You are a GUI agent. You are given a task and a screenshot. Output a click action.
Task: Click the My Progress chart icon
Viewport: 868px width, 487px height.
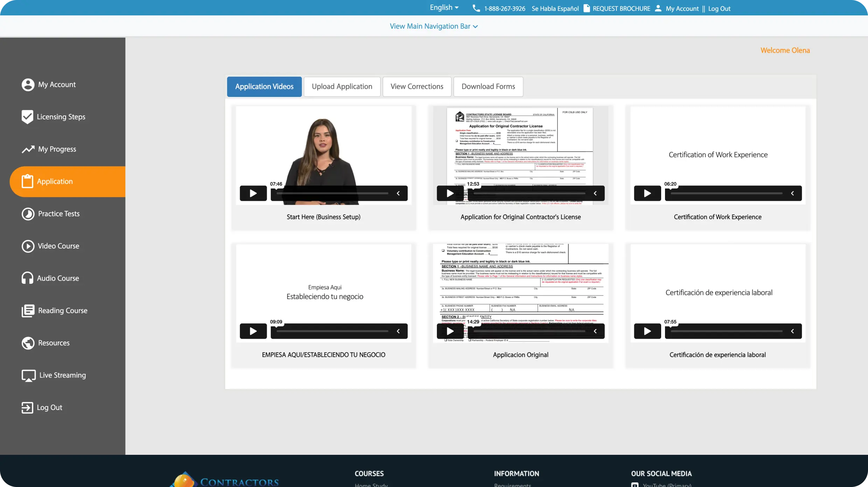[x=28, y=149]
